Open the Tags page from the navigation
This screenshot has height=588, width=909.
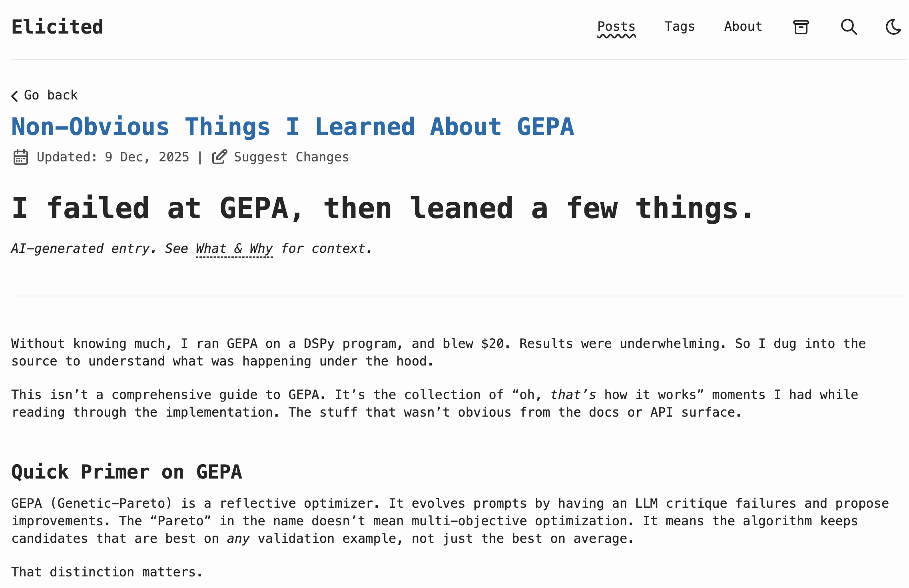pos(679,26)
